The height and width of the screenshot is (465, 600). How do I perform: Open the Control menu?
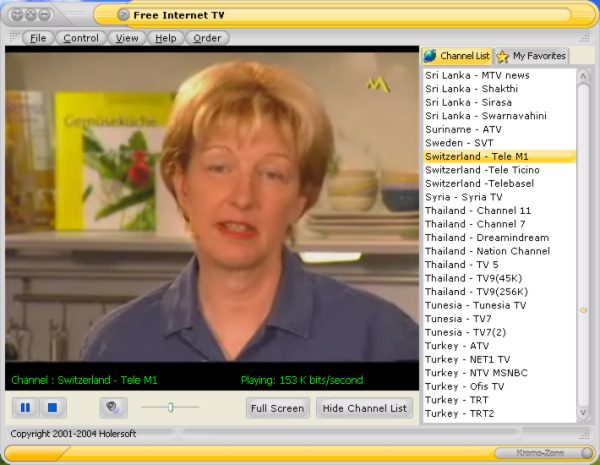[x=81, y=38]
